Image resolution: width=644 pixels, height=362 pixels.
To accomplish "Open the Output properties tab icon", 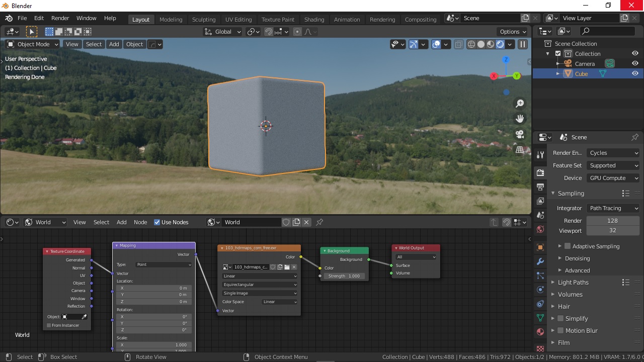I will [x=540, y=187].
